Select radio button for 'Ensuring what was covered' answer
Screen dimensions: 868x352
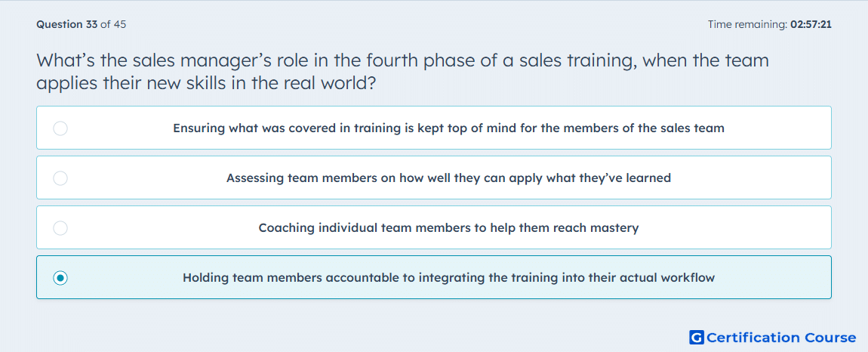[60, 128]
